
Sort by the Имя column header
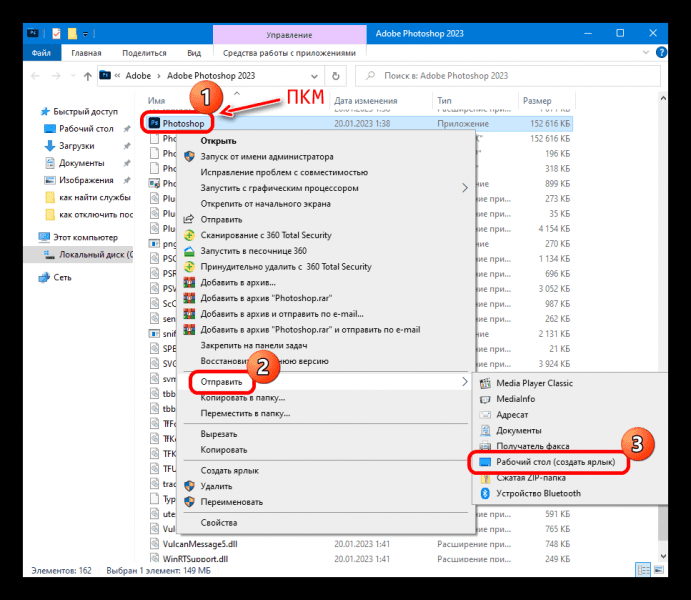(156, 101)
